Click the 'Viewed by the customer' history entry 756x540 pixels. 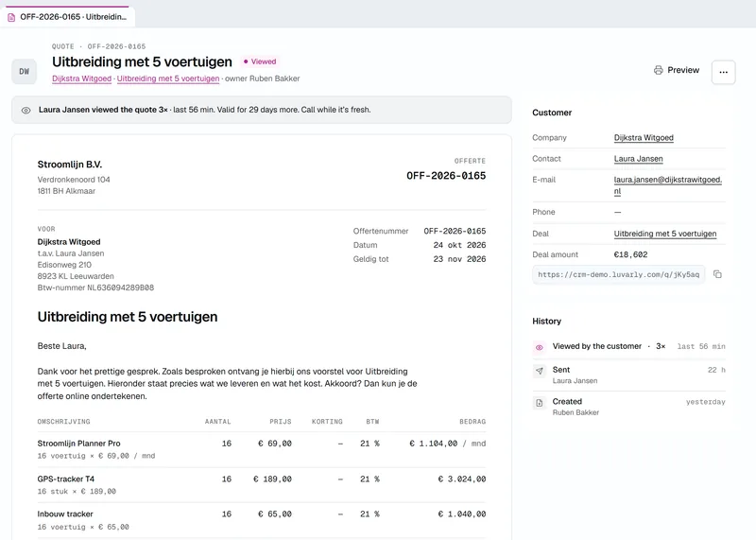click(628, 346)
